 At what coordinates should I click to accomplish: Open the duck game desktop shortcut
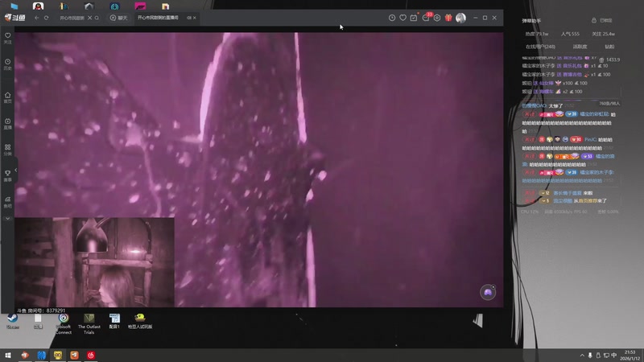(140, 321)
